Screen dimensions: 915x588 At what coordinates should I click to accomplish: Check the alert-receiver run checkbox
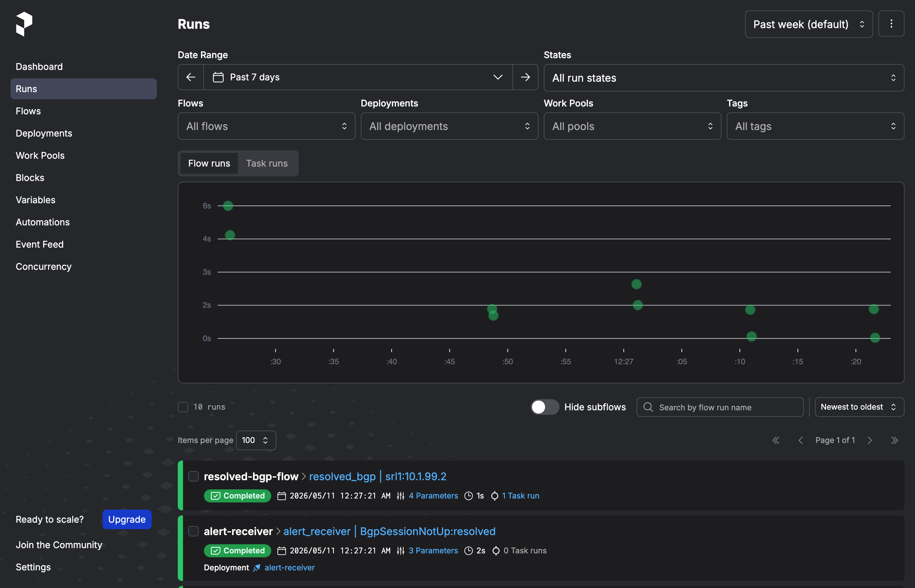pyautogui.click(x=193, y=531)
